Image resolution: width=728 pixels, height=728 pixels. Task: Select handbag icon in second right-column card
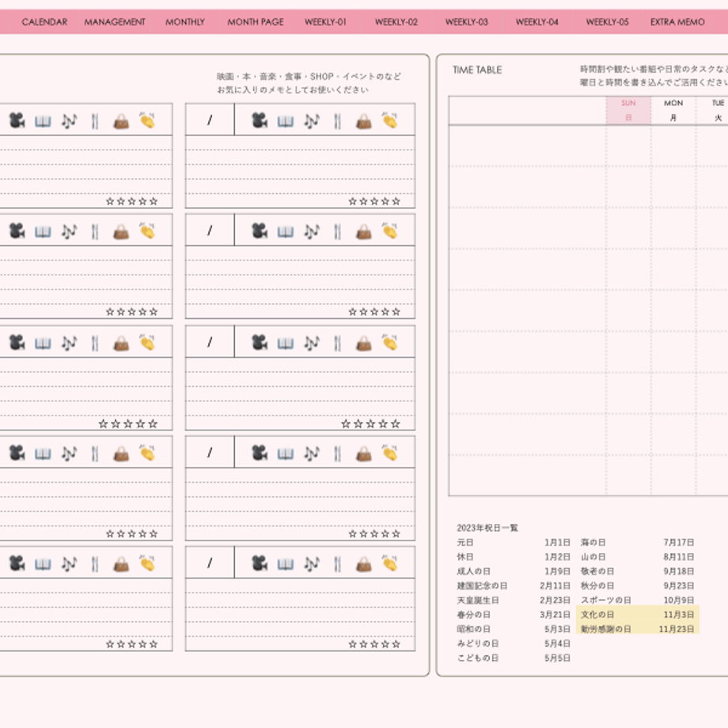(x=364, y=231)
